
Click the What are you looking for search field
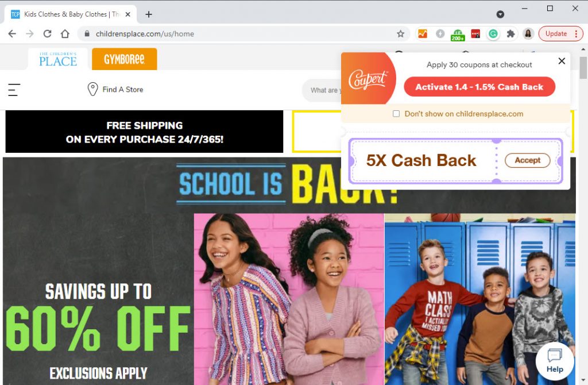pos(322,90)
